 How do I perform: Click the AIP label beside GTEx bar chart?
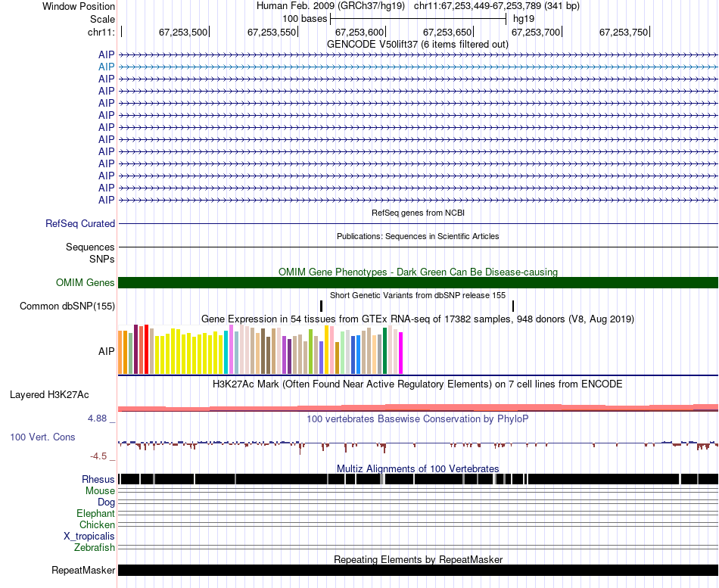point(107,351)
